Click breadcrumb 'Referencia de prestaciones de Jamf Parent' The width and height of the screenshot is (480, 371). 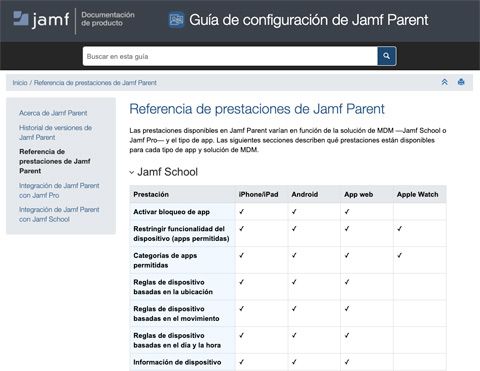click(x=95, y=83)
